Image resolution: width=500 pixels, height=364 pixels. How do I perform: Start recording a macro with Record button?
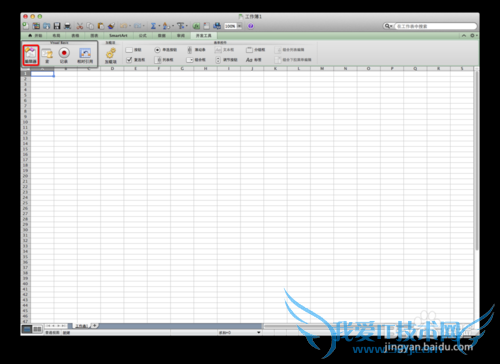pyautogui.click(x=64, y=55)
